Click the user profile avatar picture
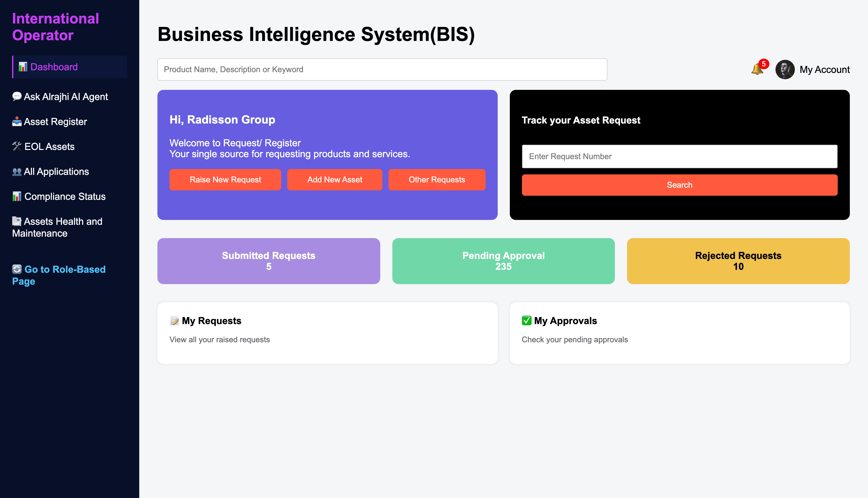The width and height of the screenshot is (868, 498). [x=785, y=70]
